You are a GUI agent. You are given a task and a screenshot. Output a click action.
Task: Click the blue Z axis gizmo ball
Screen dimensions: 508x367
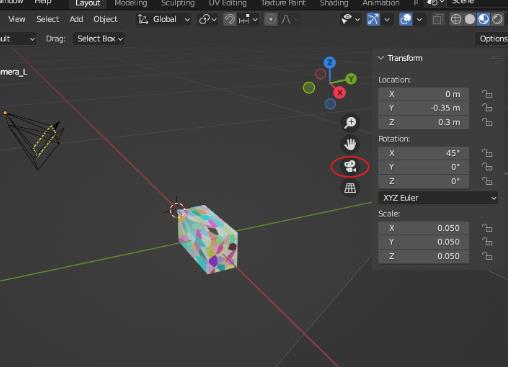[x=330, y=62]
